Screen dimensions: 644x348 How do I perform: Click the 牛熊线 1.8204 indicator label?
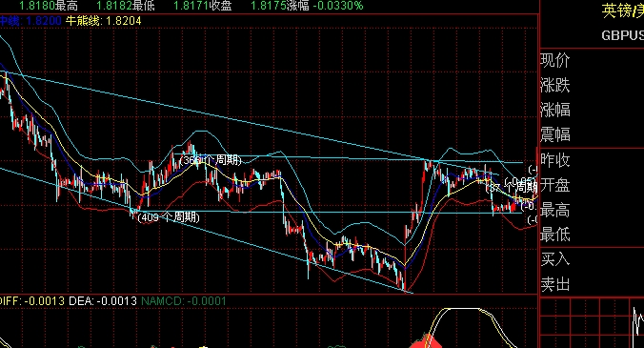[x=104, y=21]
